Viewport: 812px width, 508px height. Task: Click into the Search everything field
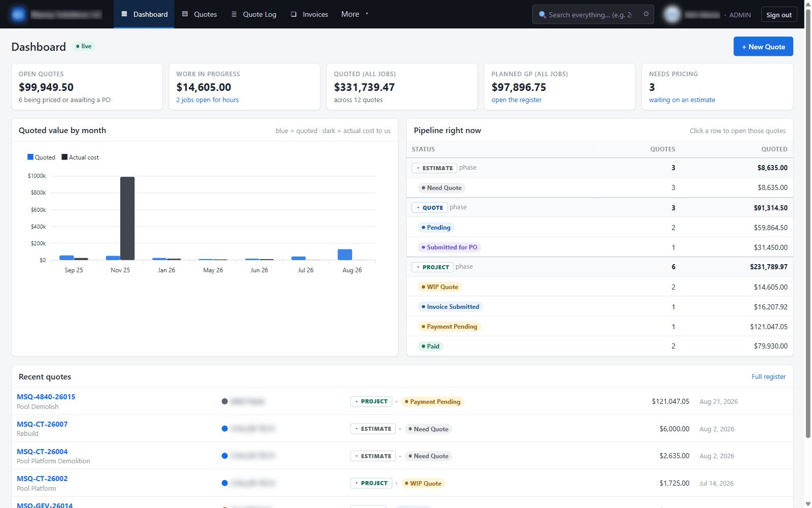pyautogui.click(x=593, y=15)
